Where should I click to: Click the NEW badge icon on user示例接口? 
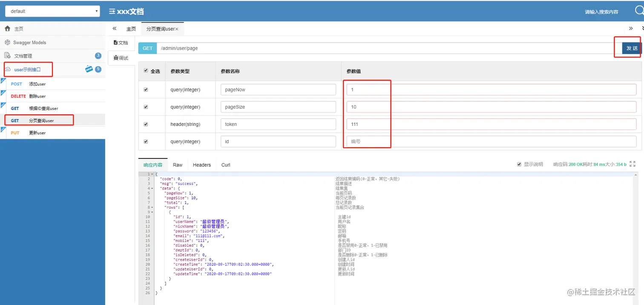coord(89,69)
